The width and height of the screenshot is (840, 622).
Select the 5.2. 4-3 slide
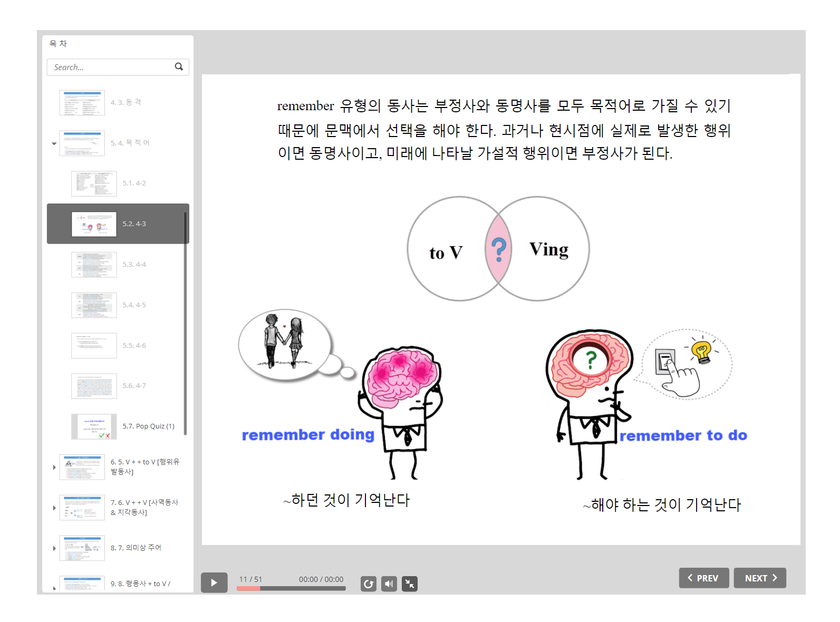118,223
